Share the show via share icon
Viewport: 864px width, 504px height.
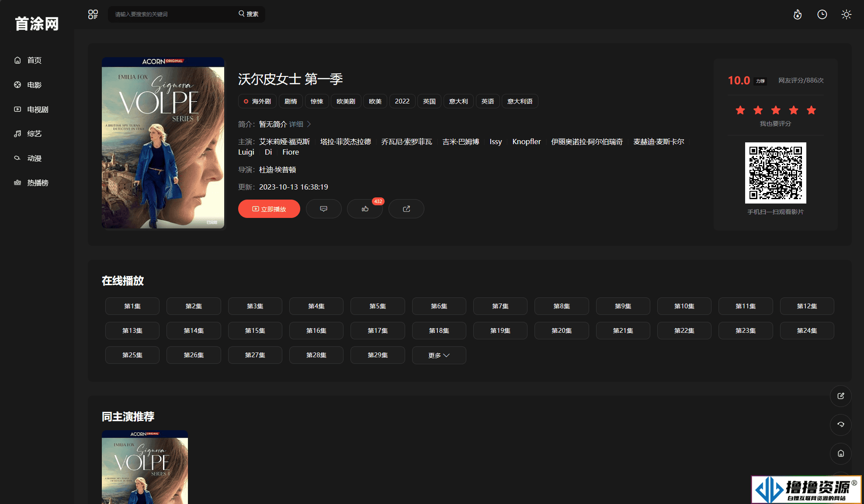point(406,209)
